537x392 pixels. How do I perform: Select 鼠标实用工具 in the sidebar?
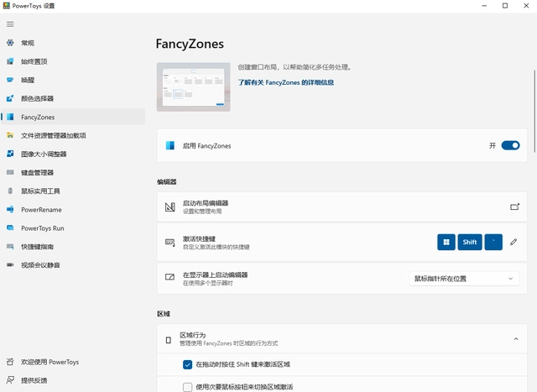pos(73,191)
